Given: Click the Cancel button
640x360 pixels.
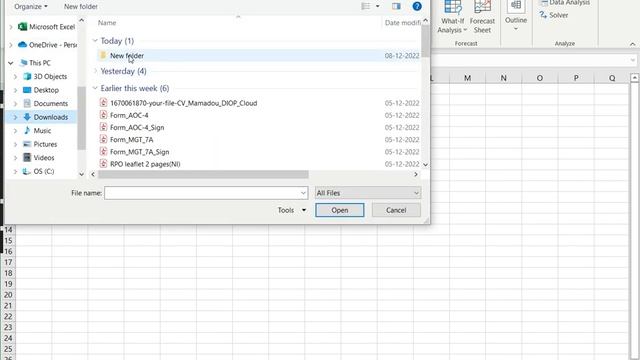Looking at the screenshot, I should tap(396, 210).
